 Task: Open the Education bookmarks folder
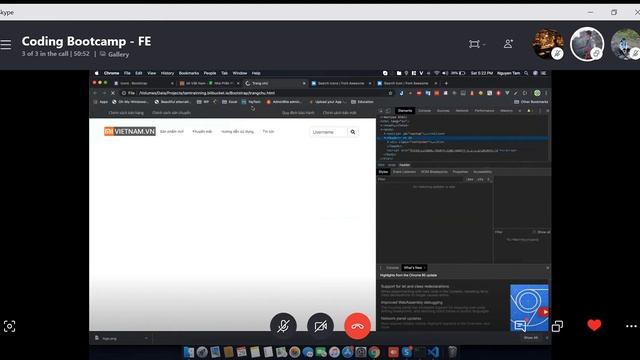click(x=362, y=102)
